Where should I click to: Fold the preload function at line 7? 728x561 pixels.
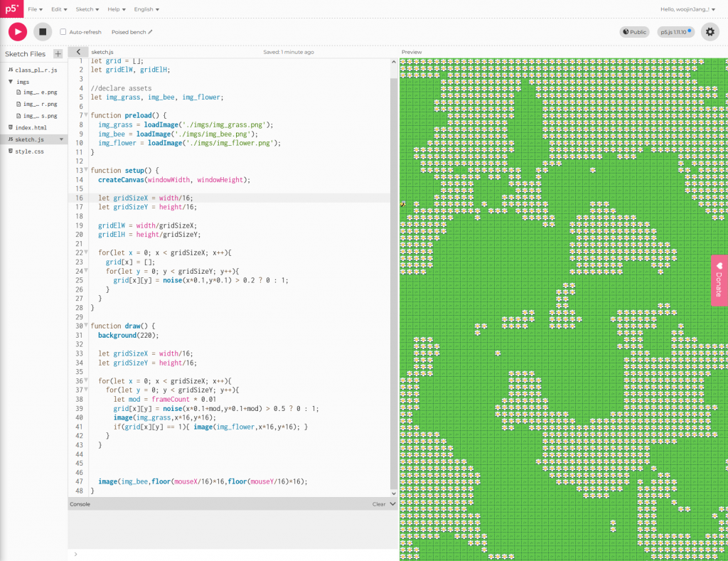[86, 115]
